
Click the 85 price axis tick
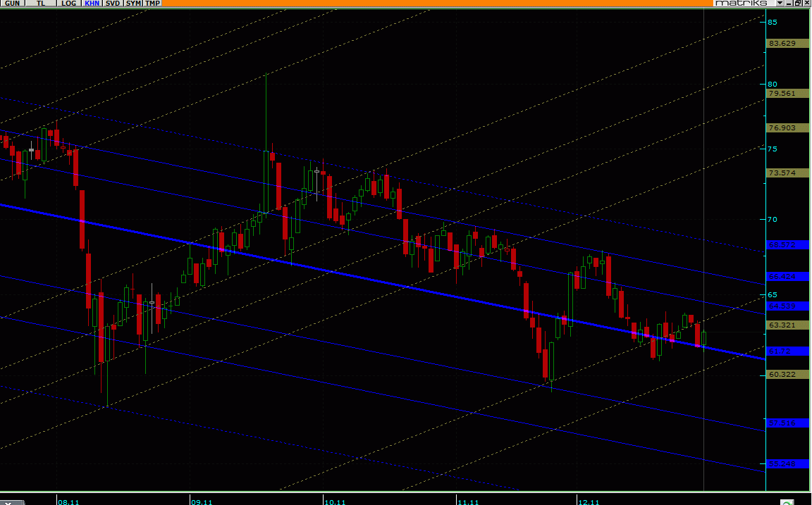(x=773, y=22)
